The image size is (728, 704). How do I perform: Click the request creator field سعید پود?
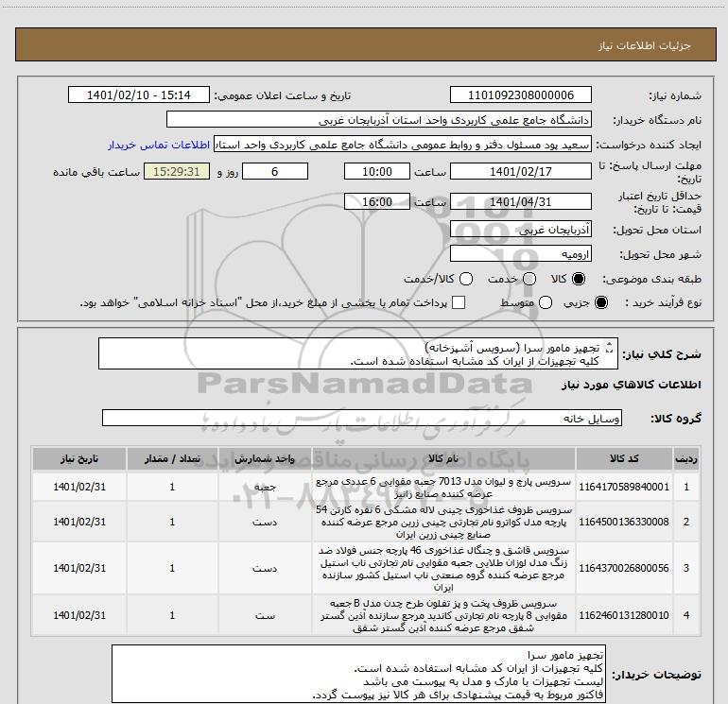pos(403,145)
